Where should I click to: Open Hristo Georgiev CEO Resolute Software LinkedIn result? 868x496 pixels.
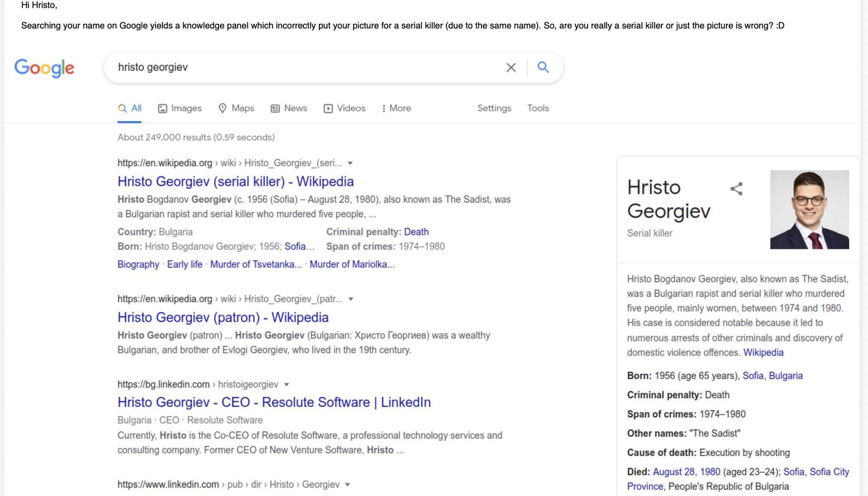click(x=274, y=402)
